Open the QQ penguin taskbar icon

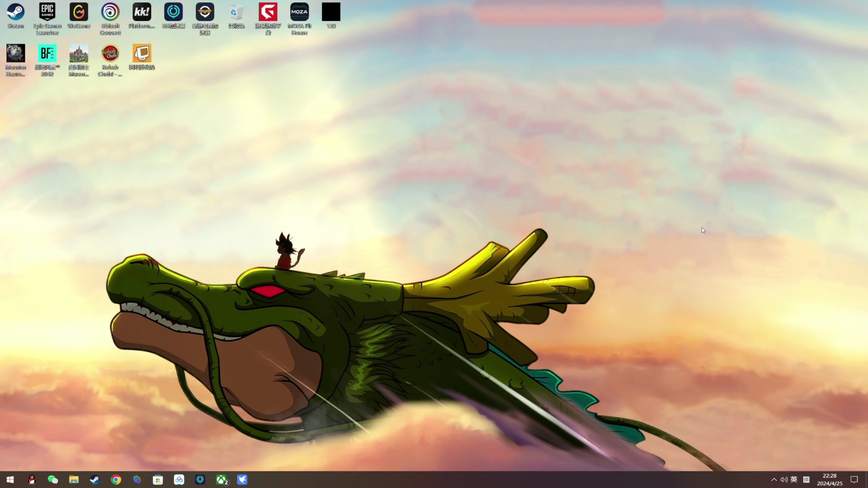click(x=32, y=480)
